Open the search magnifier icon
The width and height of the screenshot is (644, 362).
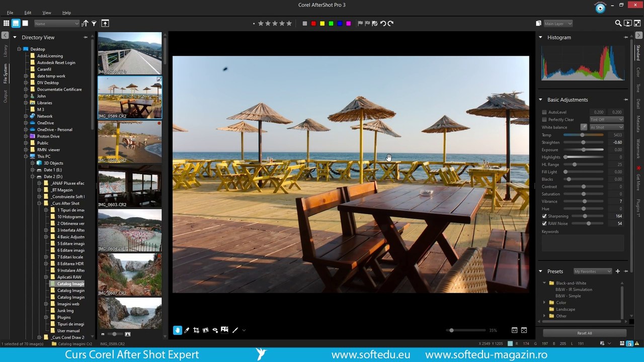[x=618, y=23]
